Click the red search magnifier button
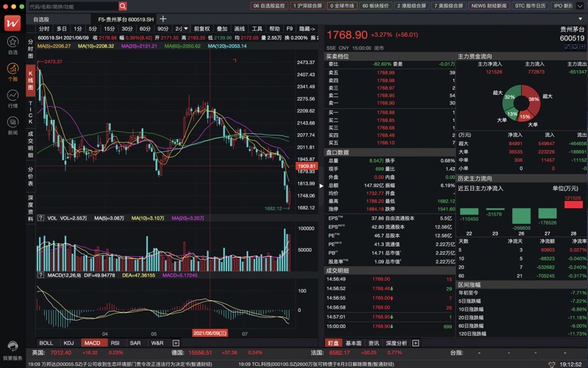Screen dimensions: 588x368 point(123,6)
